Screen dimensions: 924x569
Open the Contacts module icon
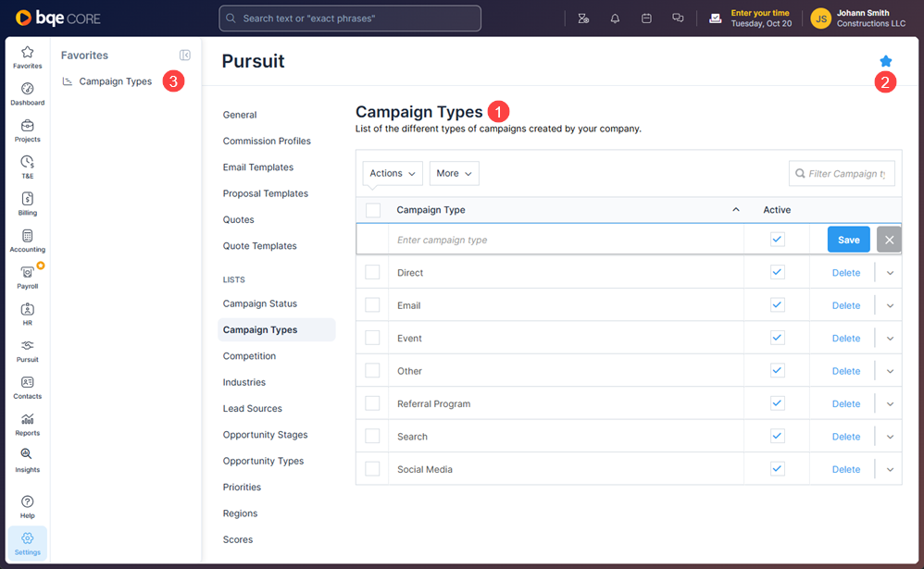tap(27, 388)
